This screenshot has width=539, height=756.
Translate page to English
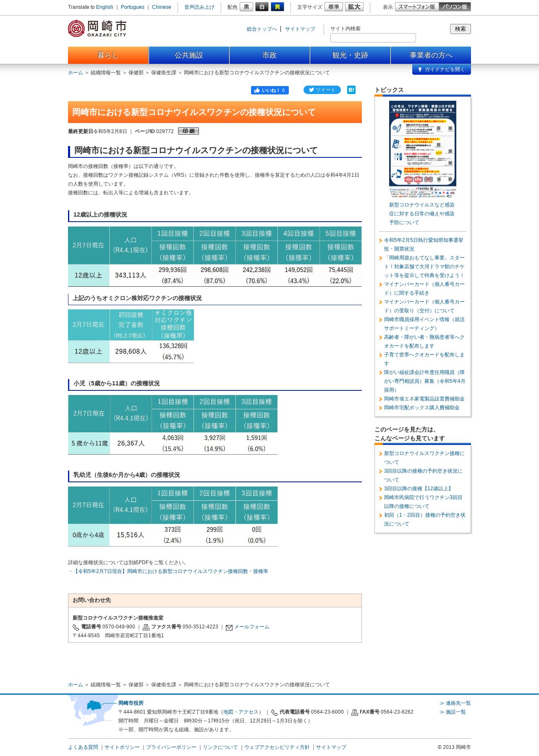[105, 7]
